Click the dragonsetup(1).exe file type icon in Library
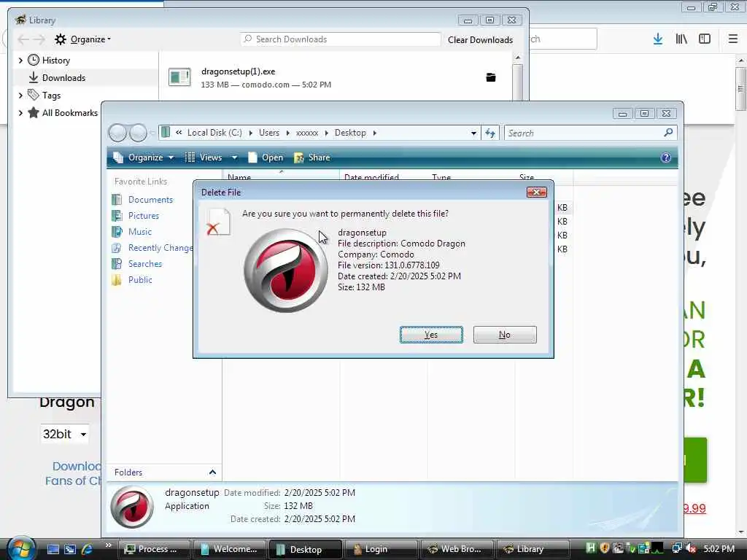 point(179,77)
